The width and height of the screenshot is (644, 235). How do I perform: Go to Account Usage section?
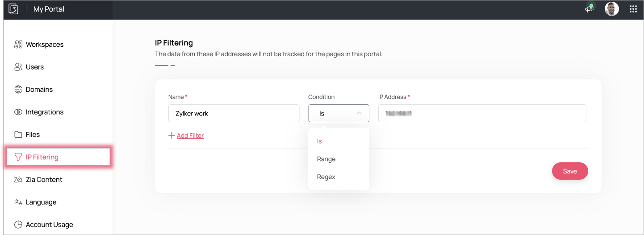(49, 225)
